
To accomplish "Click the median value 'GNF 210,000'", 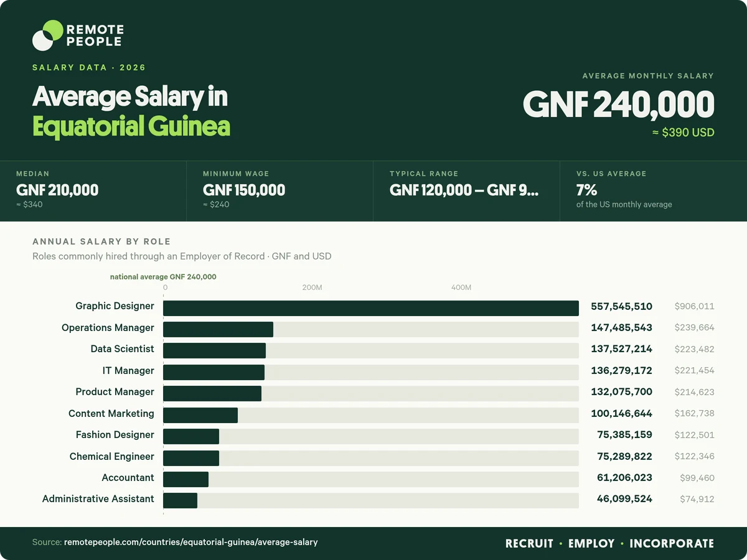I will [57, 190].
